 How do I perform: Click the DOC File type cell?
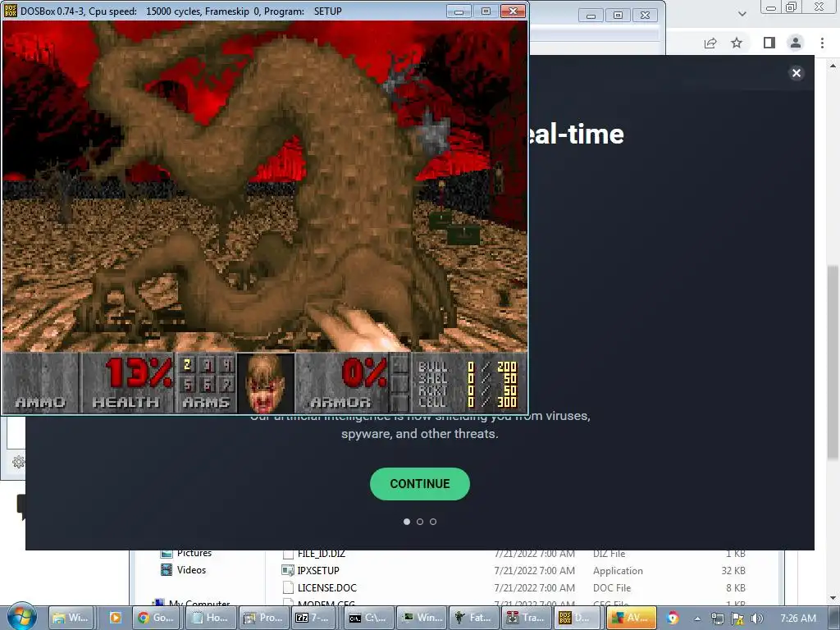click(612, 587)
